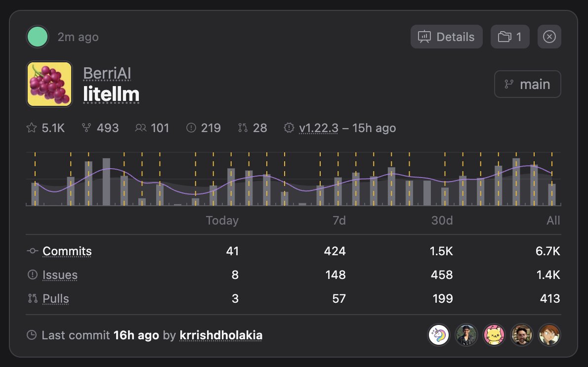This screenshot has width=588, height=367.
Task: Click the star icon showing 5.1K
Action: coord(32,128)
